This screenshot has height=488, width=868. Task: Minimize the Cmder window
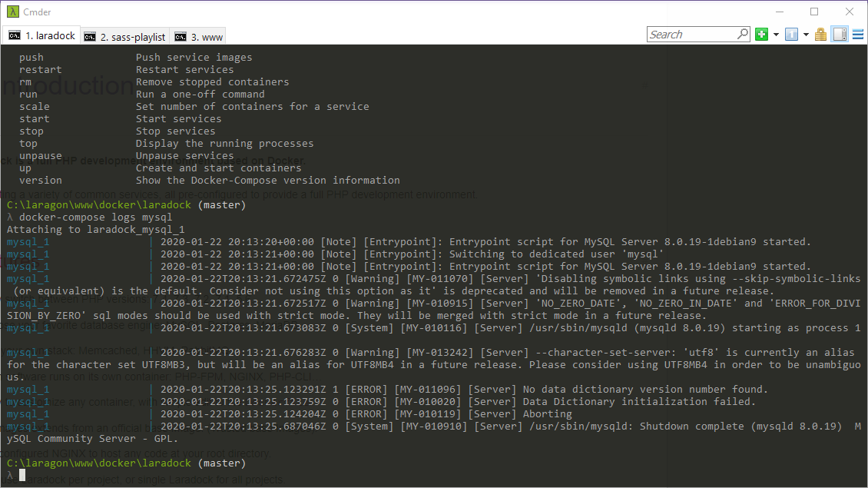(x=779, y=12)
